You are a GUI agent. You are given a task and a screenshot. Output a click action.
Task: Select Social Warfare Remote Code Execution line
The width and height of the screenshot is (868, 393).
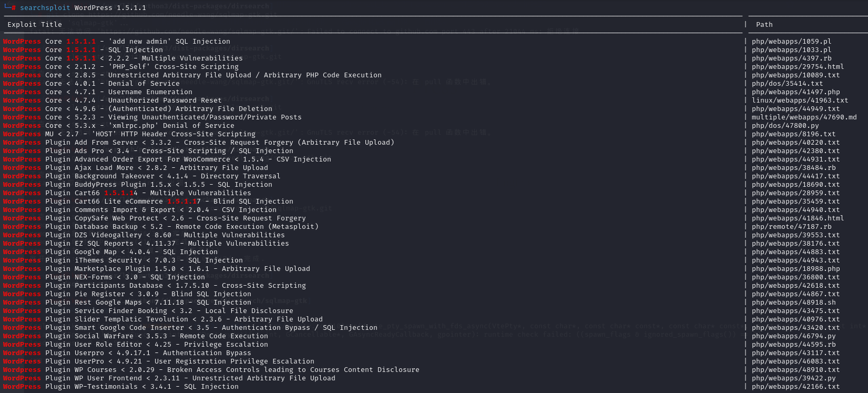click(x=136, y=336)
